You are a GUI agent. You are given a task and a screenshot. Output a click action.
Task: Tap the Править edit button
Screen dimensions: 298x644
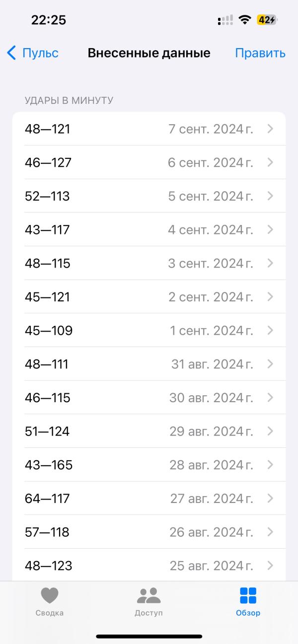(260, 53)
